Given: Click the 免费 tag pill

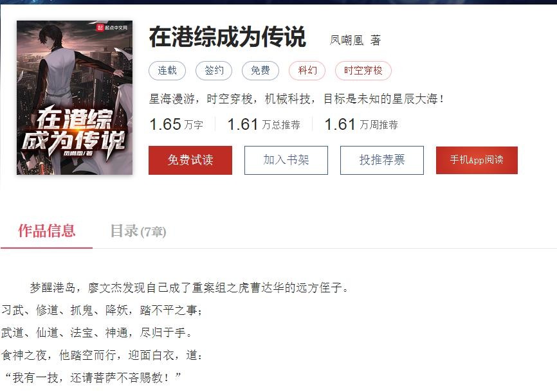Looking at the screenshot, I should [260, 70].
